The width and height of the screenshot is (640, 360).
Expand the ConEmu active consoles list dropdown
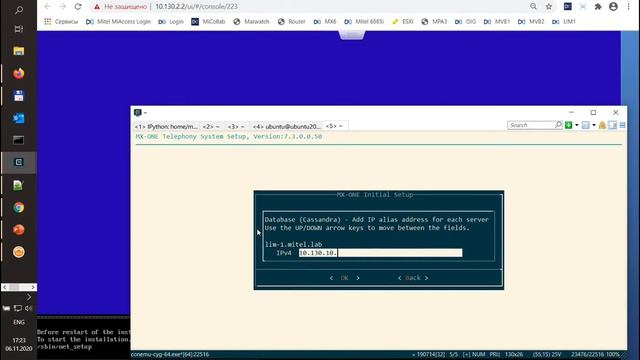click(594, 125)
